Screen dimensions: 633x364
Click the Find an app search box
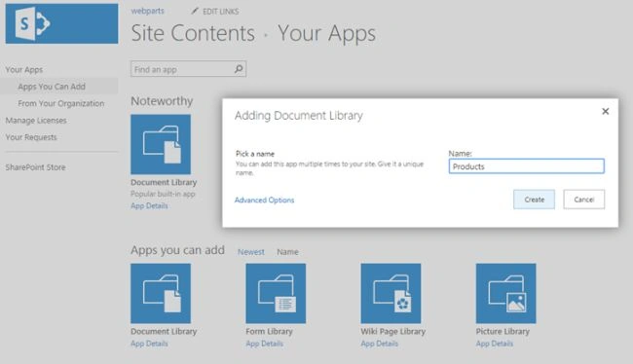(x=188, y=69)
